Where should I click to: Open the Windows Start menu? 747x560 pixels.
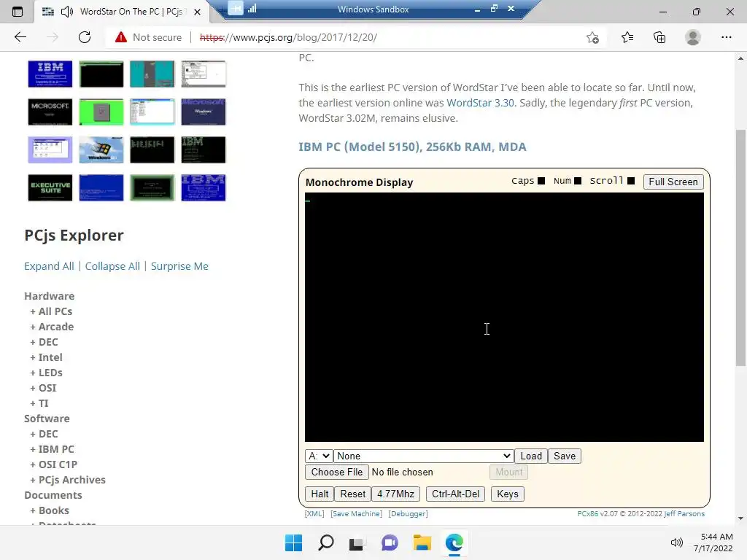tap(293, 542)
